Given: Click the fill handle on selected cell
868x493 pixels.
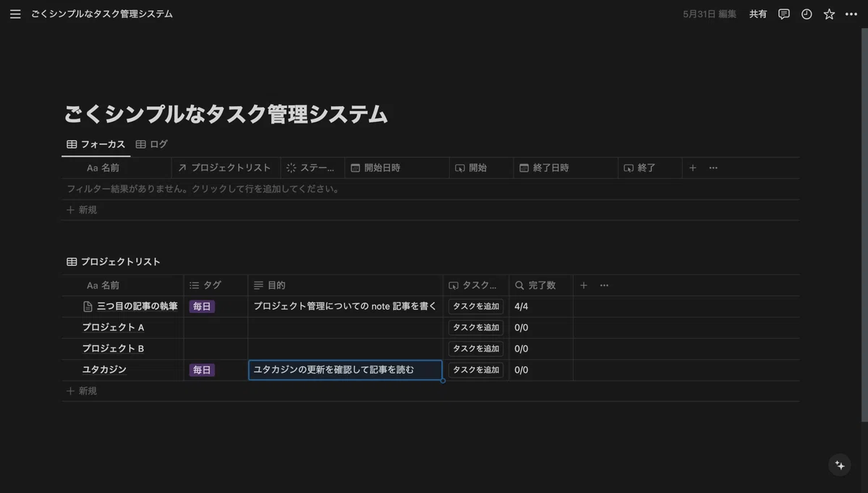Looking at the screenshot, I should click(443, 380).
